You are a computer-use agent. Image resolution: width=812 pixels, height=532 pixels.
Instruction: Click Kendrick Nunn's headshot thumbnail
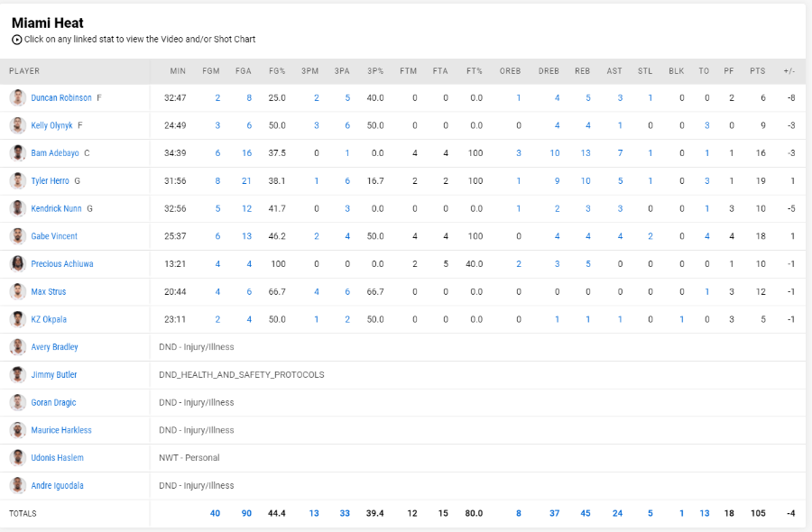pyautogui.click(x=18, y=208)
